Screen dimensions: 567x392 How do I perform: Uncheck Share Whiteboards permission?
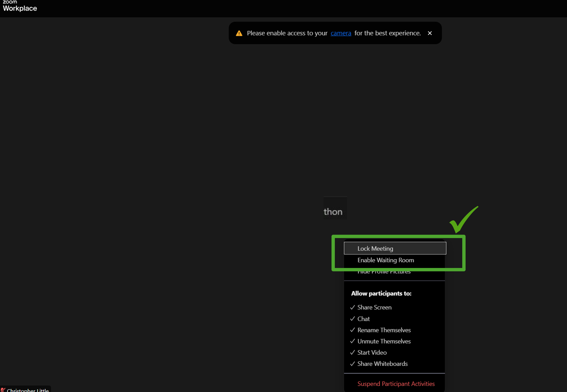[x=382, y=363]
